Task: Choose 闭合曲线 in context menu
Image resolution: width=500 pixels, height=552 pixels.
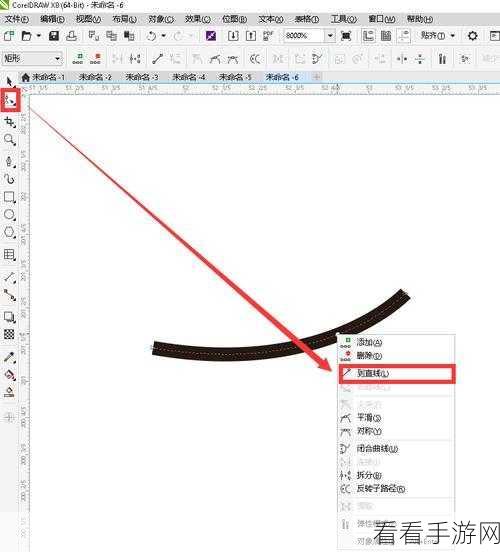Action: (x=377, y=449)
